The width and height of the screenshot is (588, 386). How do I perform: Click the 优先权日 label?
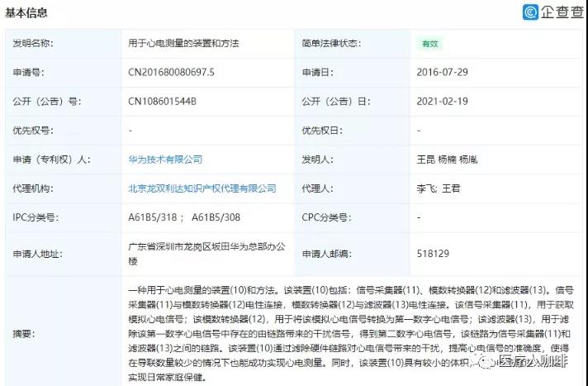point(322,131)
